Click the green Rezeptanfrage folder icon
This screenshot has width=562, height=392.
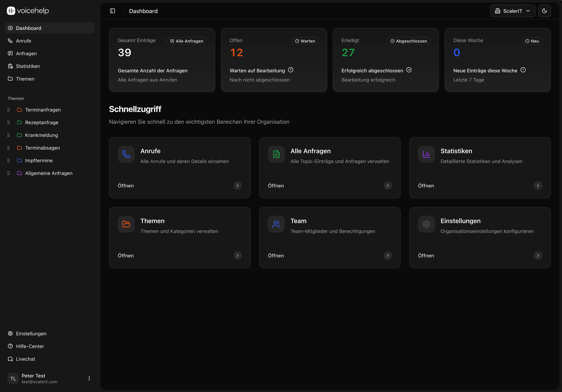(x=19, y=122)
